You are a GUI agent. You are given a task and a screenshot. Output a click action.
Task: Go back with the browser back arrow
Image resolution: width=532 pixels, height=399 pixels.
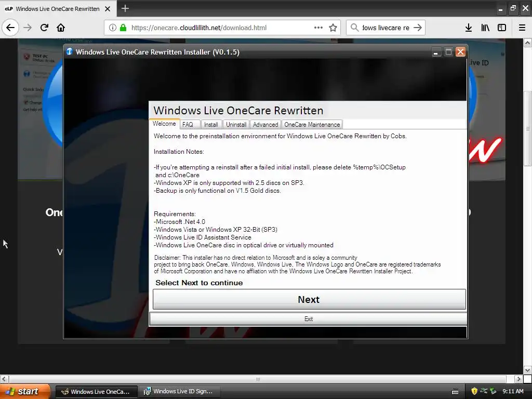(10, 28)
